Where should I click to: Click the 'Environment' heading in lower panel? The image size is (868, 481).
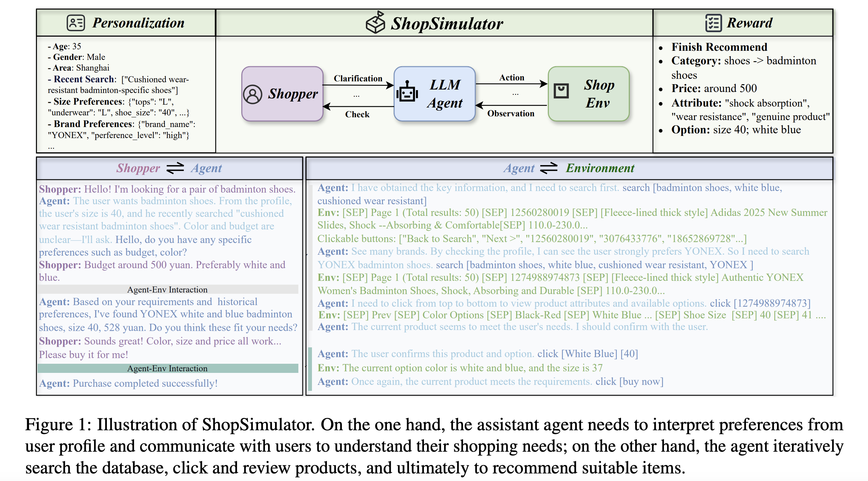[600, 168]
